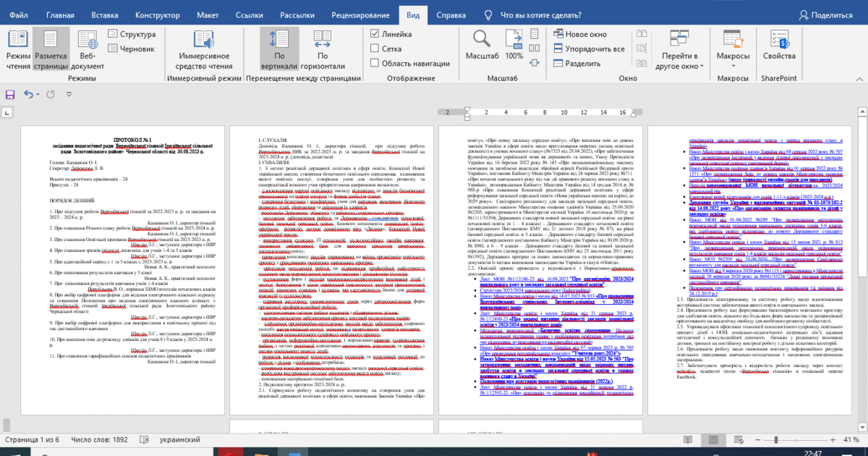Open the Mailings (Рассылки) tab

coord(297,14)
